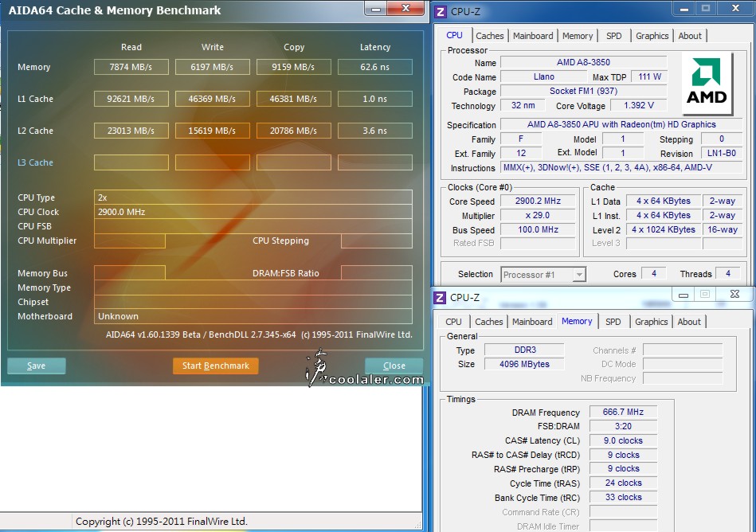The height and width of the screenshot is (532, 756).
Task: Open the Processor #1 selection dropdown
Action: pyautogui.click(x=543, y=275)
